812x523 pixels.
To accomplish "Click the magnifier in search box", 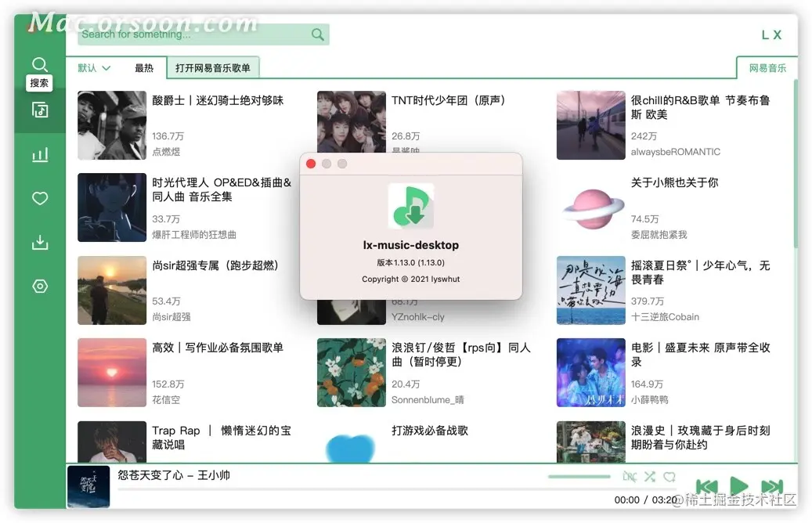I will pyautogui.click(x=317, y=34).
